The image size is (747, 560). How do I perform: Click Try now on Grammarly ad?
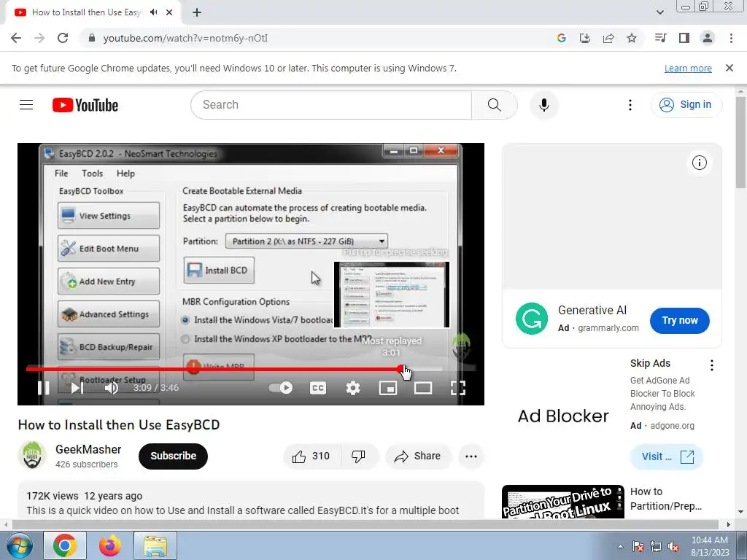click(680, 321)
